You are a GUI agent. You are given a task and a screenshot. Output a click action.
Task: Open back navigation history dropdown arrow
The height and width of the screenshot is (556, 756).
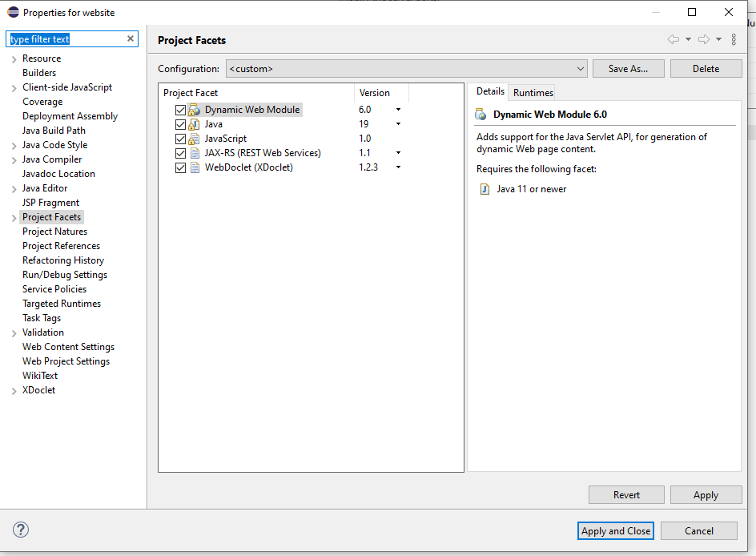click(x=688, y=39)
